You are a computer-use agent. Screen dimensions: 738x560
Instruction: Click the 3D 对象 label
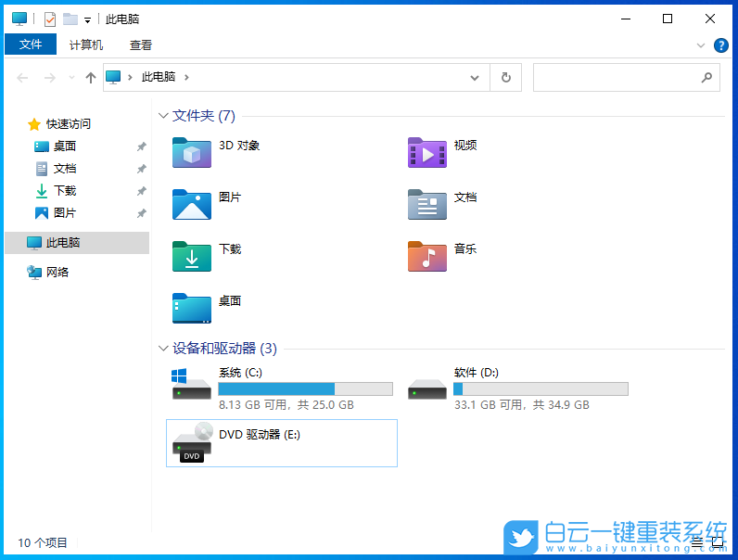click(x=239, y=146)
